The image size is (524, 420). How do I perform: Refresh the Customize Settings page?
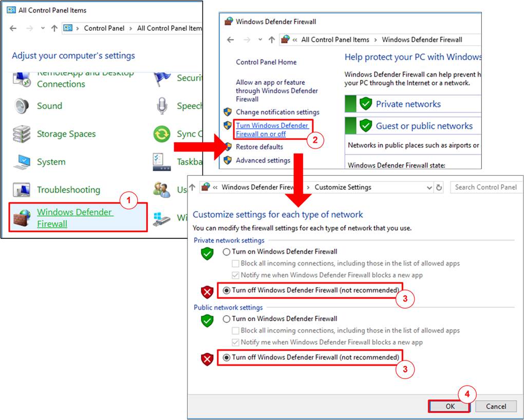[x=439, y=187]
